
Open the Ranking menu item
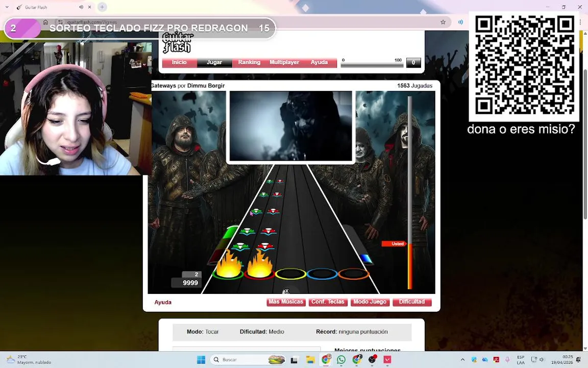249,63
